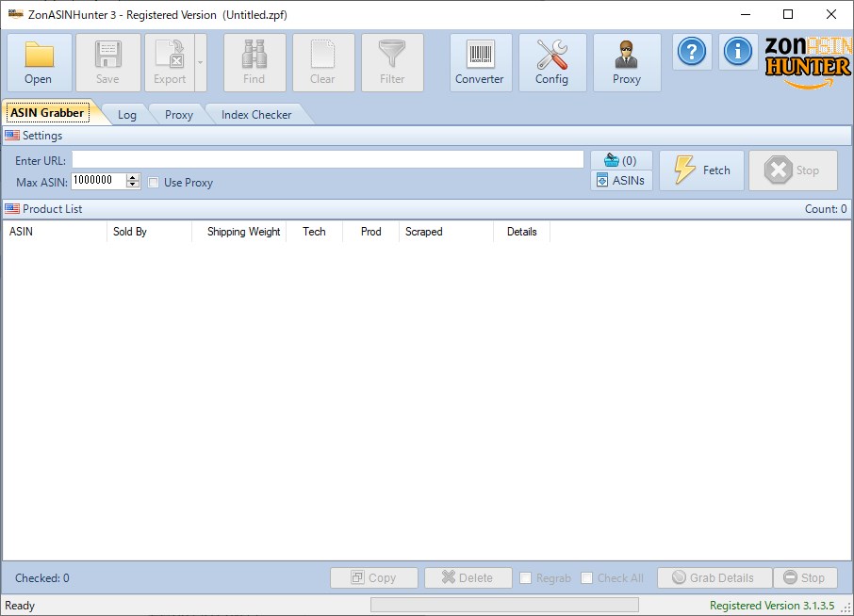This screenshot has width=854, height=616.
Task: Enable the Use Proxy checkbox
Action: [x=154, y=183]
